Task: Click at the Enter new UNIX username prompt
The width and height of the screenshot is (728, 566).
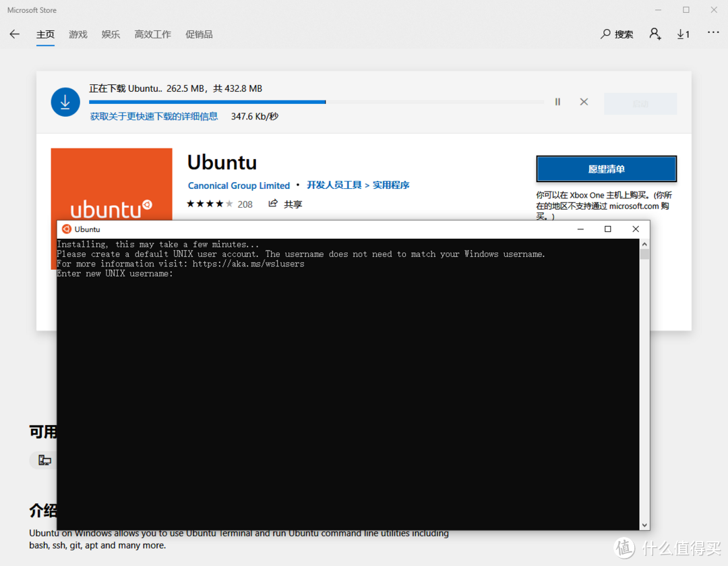Action: (115, 274)
